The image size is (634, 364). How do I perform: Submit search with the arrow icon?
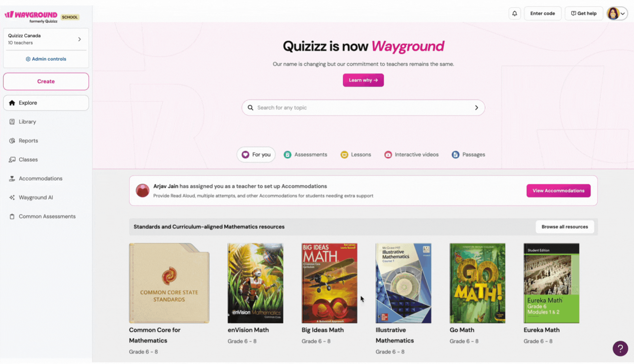pyautogui.click(x=476, y=108)
